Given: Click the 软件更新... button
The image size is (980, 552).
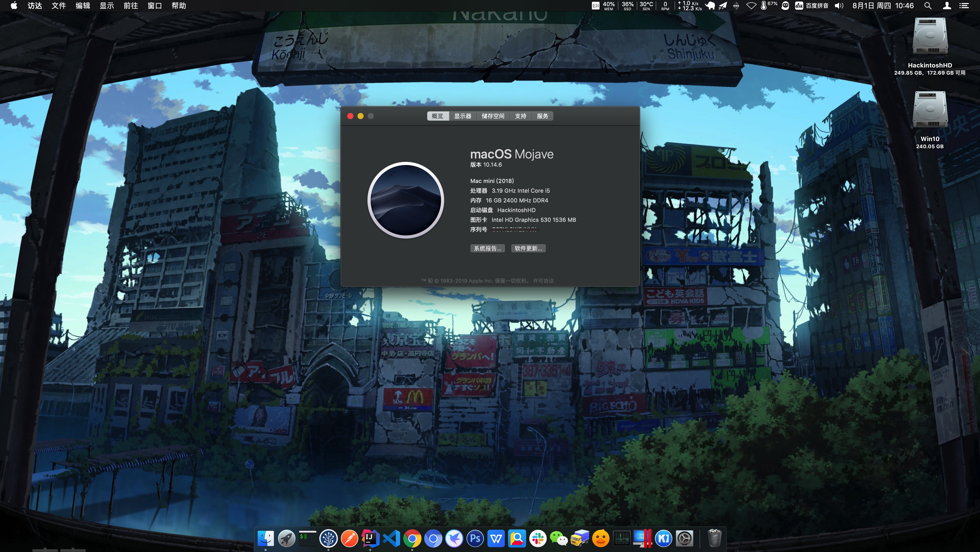Looking at the screenshot, I should coord(528,249).
